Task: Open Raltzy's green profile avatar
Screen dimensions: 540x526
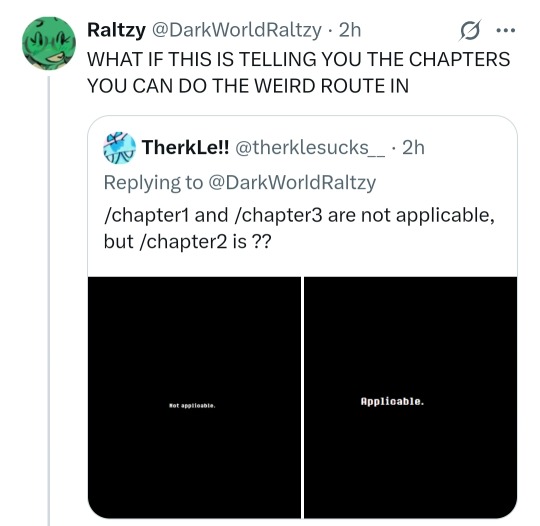Action: (x=49, y=43)
